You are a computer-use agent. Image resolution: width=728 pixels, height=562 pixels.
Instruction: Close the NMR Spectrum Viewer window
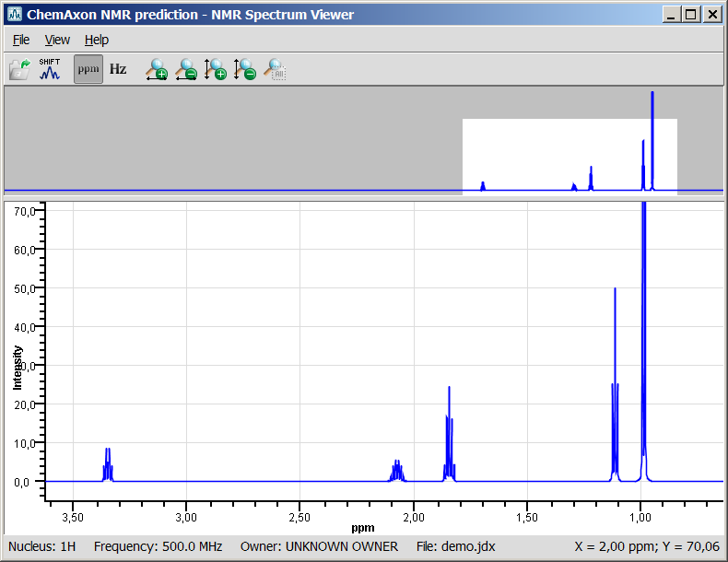click(711, 15)
